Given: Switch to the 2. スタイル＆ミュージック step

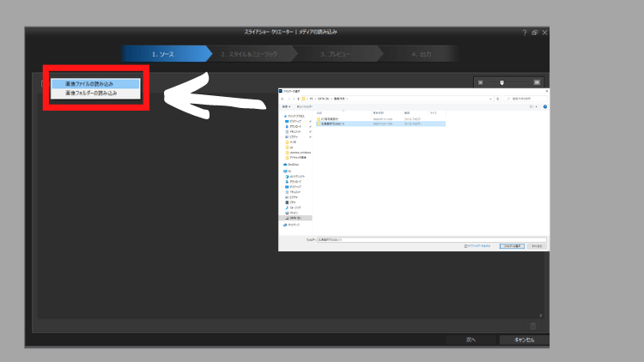Looking at the screenshot, I should coord(249,54).
